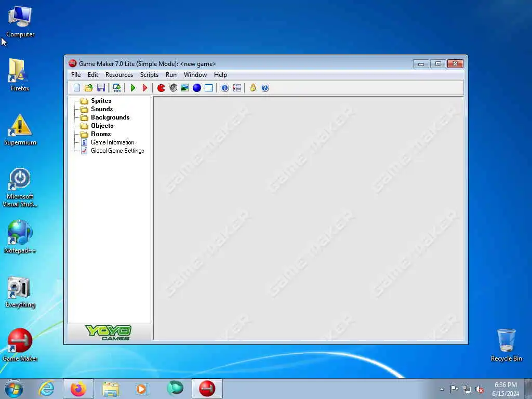
Task: Select the Everything desktop shortcut
Action: pyautogui.click(x=20, y=292)
